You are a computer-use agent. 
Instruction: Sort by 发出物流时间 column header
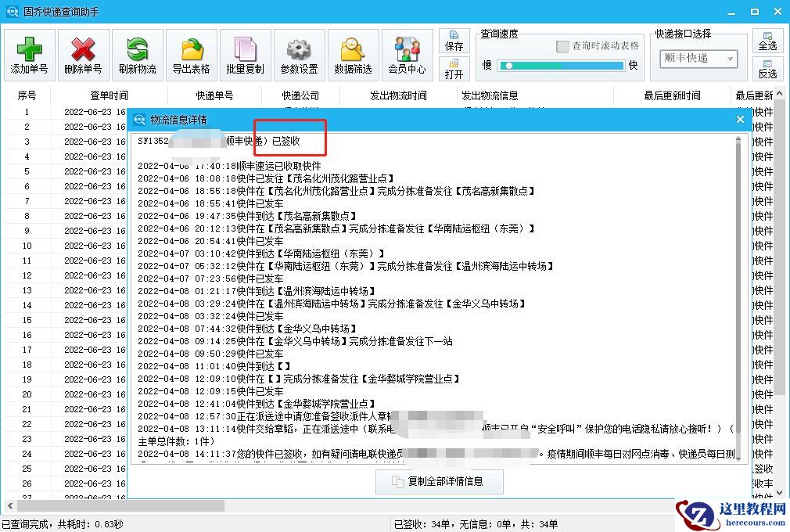399,95
